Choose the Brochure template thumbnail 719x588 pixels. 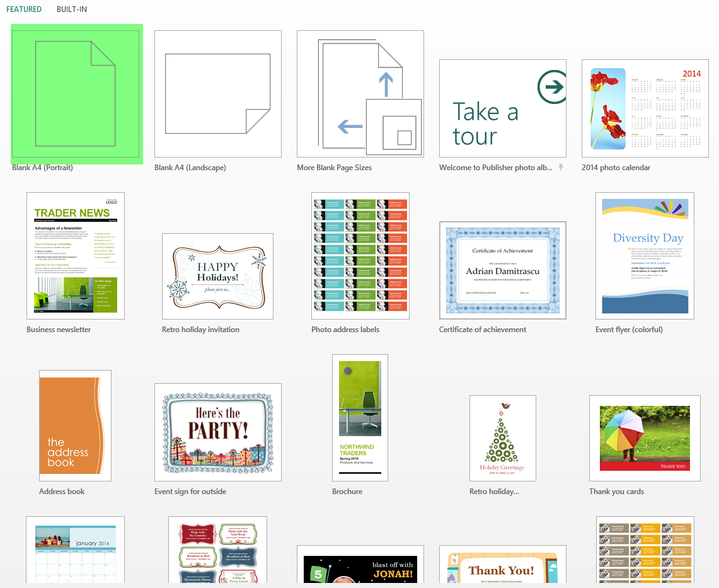(360, 418)
